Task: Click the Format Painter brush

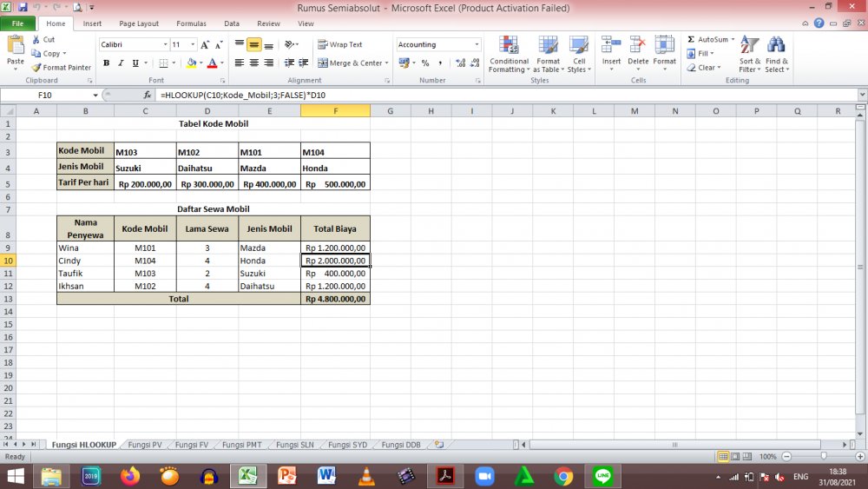Action: (36, 68)
